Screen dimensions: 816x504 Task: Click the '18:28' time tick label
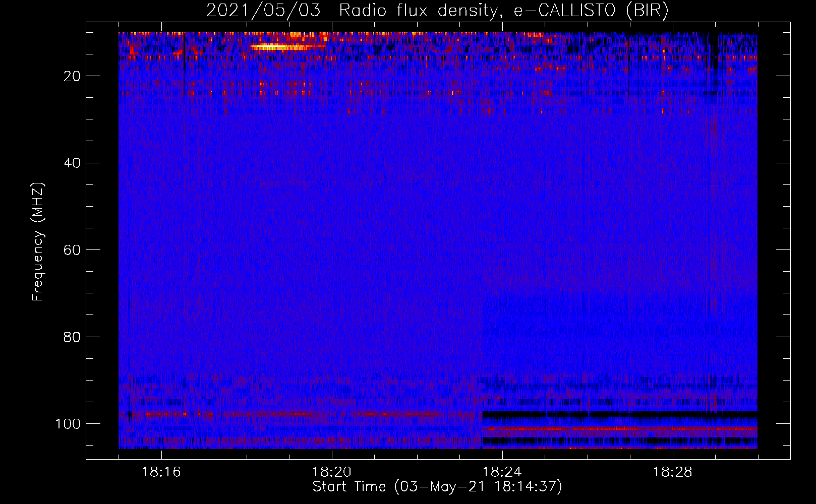(673, 472)
